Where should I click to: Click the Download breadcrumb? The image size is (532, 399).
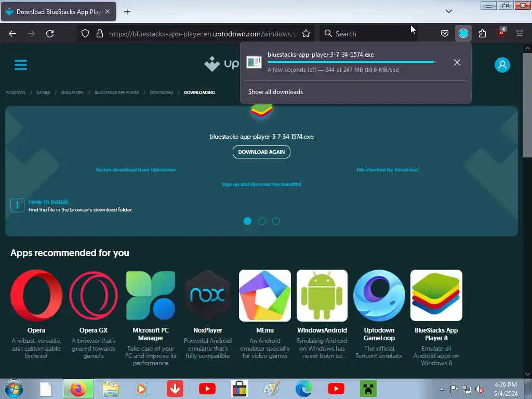click(162, 92)
